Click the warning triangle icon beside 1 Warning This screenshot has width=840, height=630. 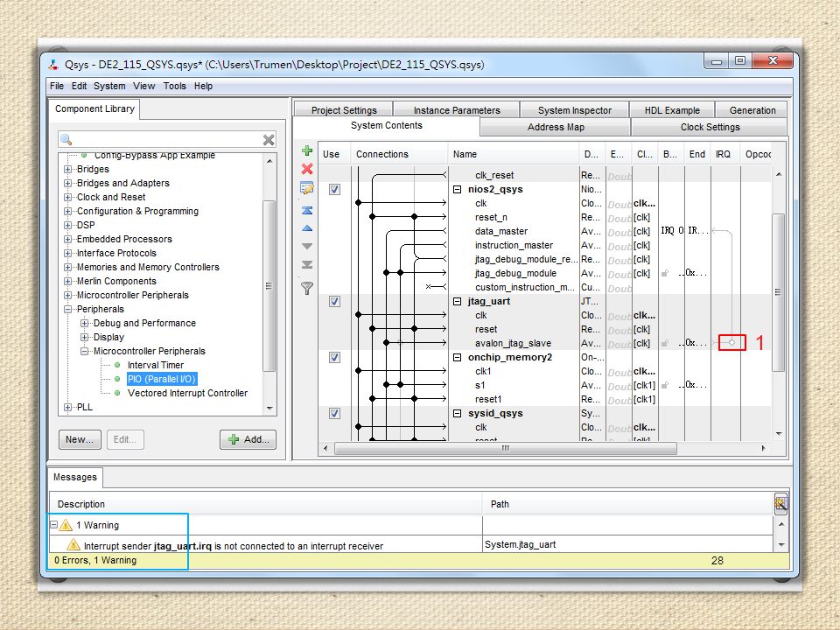point(66,525)
